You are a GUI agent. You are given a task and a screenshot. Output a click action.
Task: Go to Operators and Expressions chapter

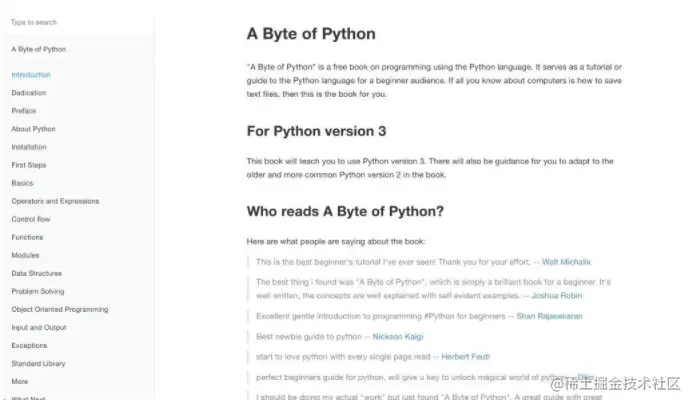tap(55, 201)
